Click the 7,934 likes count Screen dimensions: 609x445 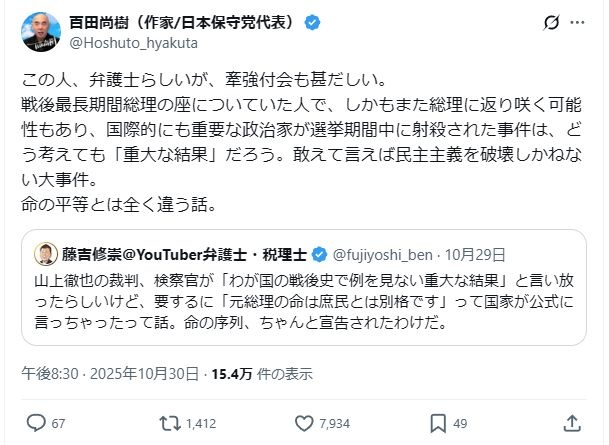(327, 423)
